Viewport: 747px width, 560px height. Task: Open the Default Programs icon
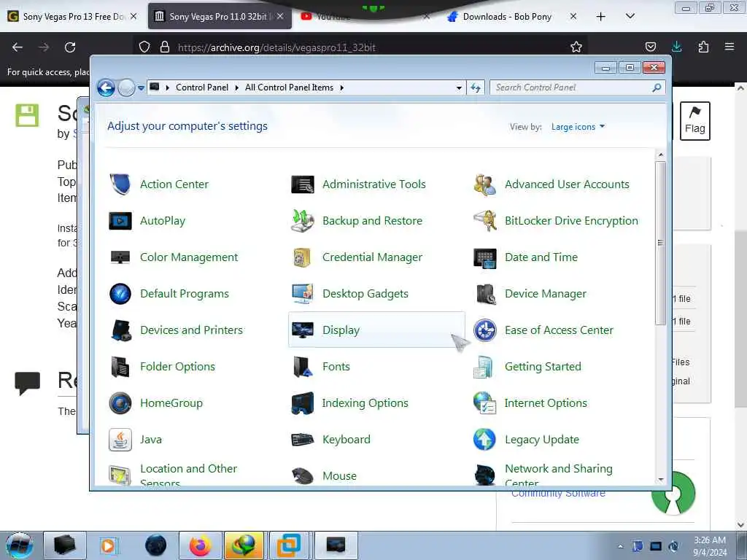click(120, 294)
